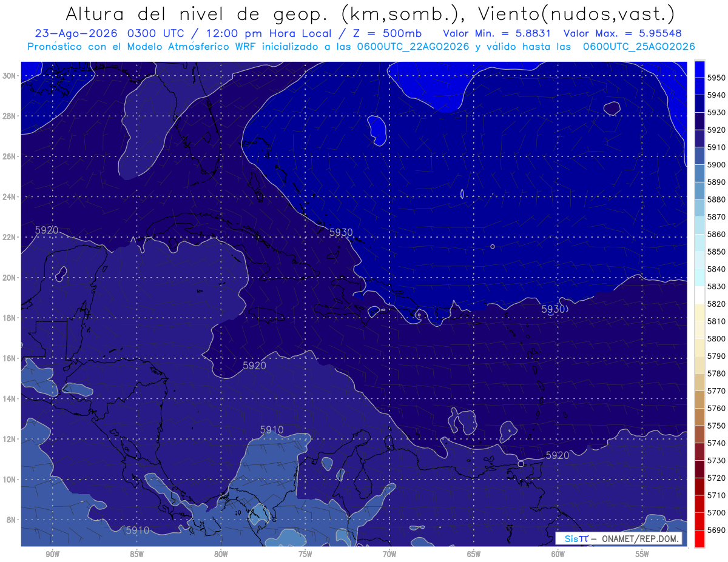Click the 5690 legend value

716,530
